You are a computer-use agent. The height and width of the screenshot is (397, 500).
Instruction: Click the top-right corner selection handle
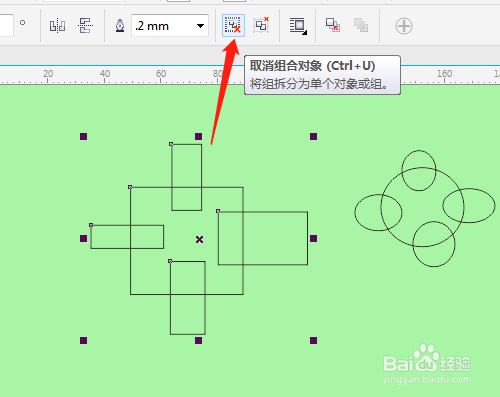tap(313, 136)
